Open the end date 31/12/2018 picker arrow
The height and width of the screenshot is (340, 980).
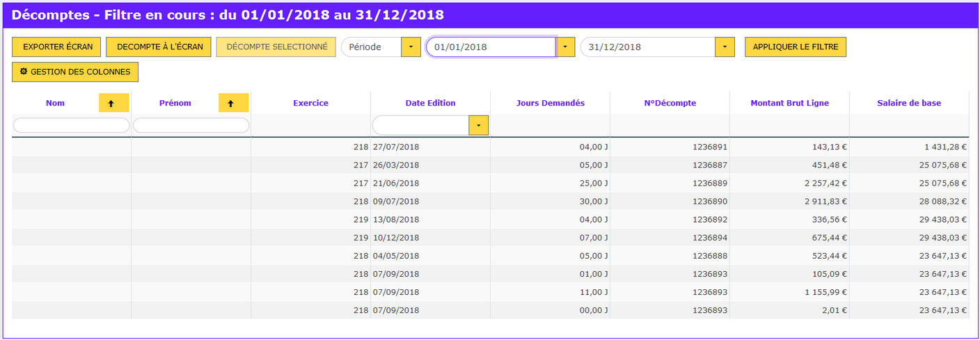pyautogui.click(x=725, y=47)
